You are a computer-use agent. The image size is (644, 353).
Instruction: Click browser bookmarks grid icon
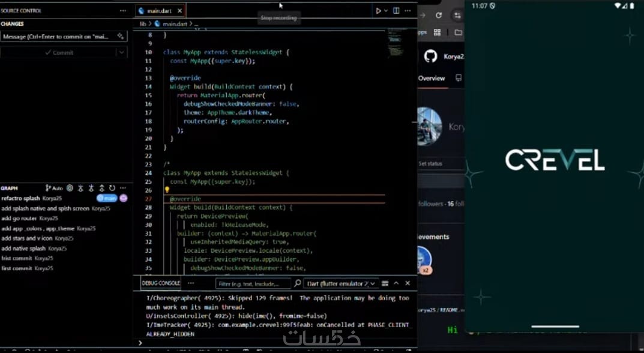[x=437, y=32]
